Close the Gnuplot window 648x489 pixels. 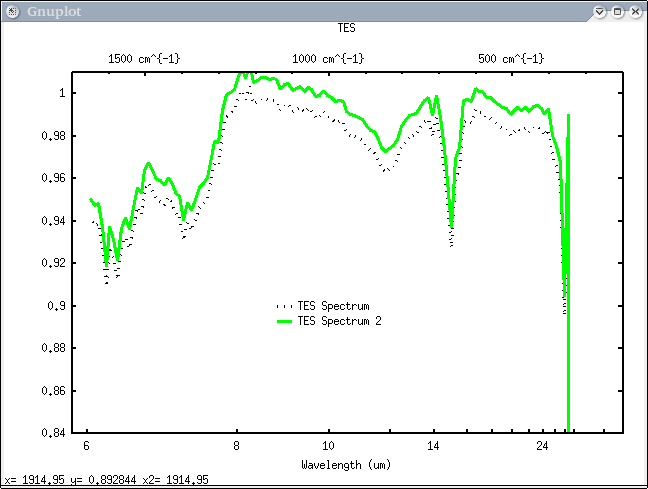tap(635, 12)
